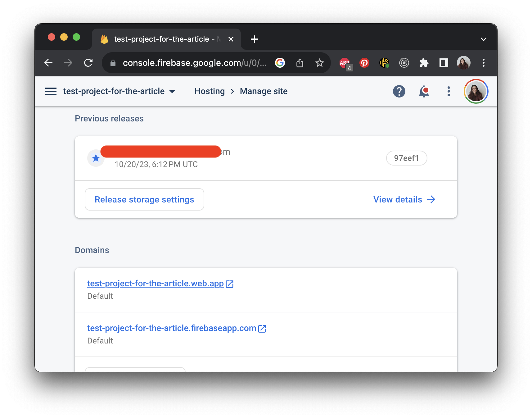Open the Firebase console overflow menu
Image resolution: width=532 pixels, height=418 pixels.
click(x=449, y=91)
